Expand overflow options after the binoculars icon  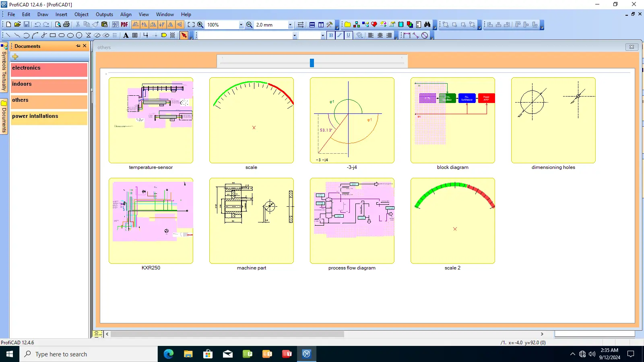pos(435,26)
